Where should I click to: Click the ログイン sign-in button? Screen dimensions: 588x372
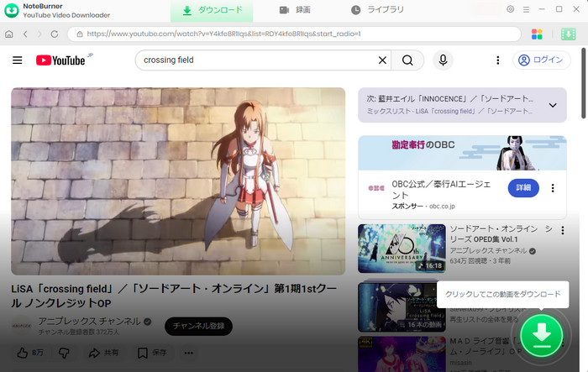pyautogui.click(x=541, y=60)
